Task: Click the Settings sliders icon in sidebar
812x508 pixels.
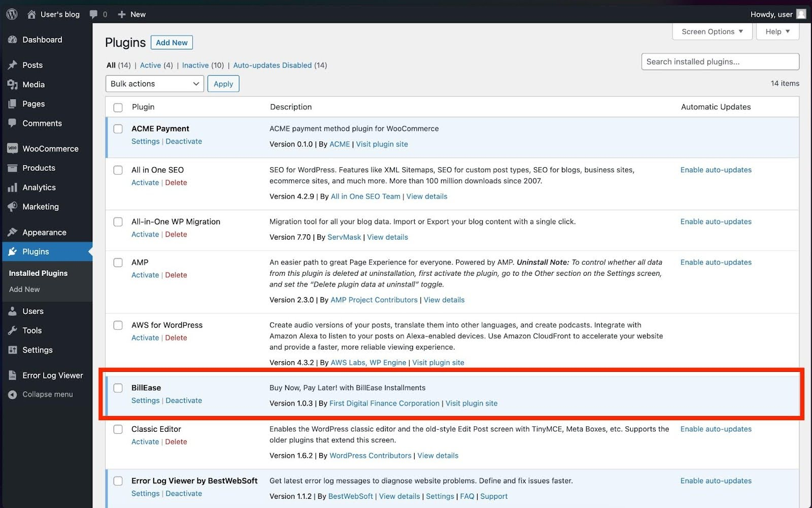Action: point(13,350)
